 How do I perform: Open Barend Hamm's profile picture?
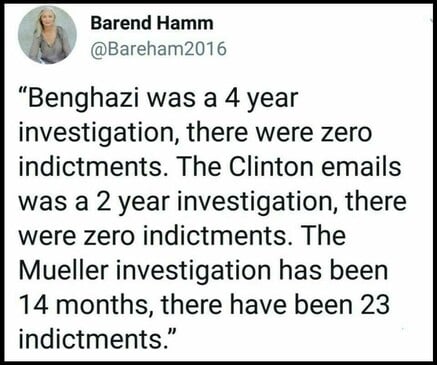47,34
